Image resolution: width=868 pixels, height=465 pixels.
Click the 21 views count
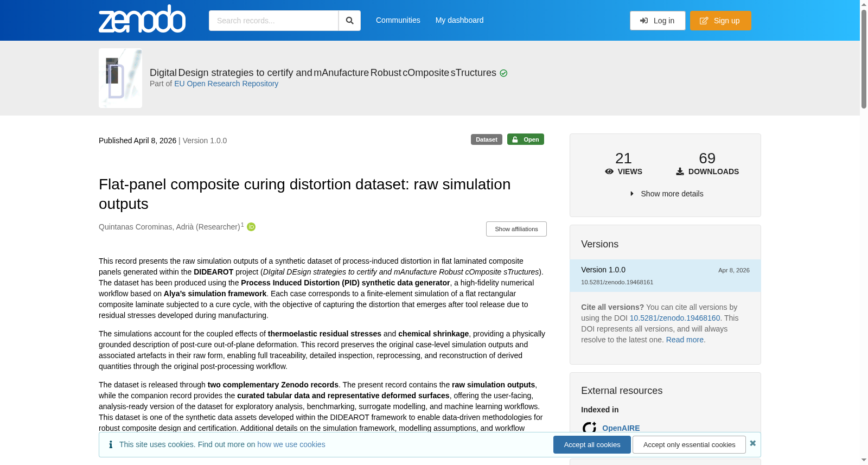623,158
